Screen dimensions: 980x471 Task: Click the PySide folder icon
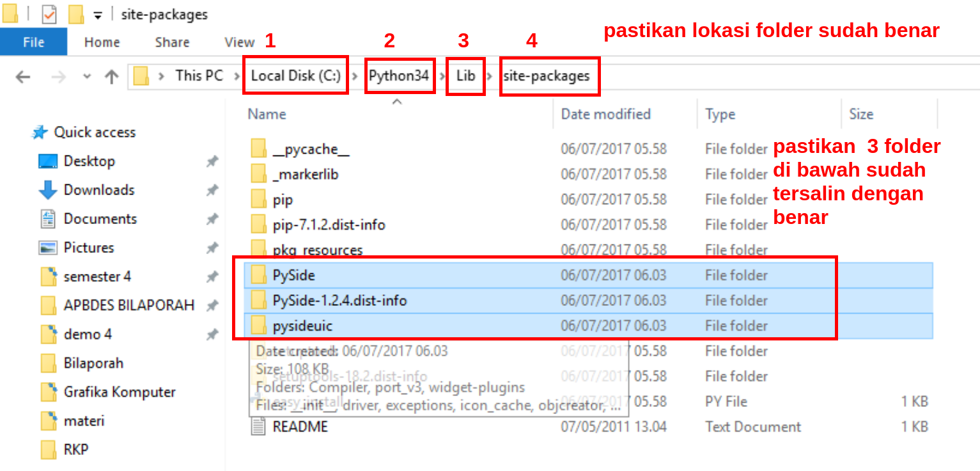(x=258, y=275)
